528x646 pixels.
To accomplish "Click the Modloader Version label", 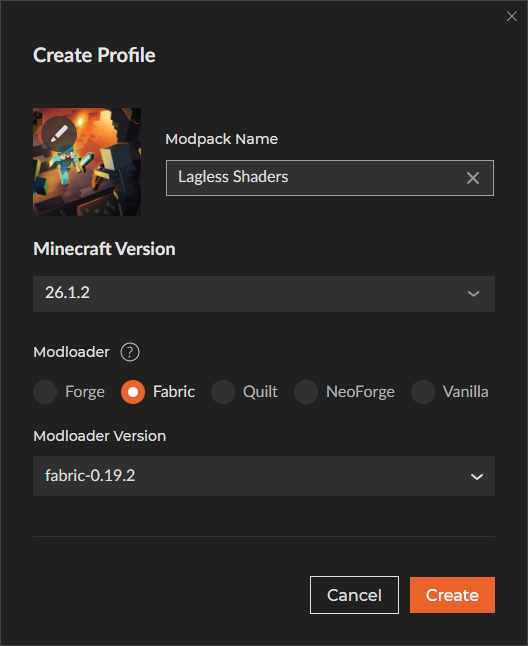I will (x=100, y=436).
